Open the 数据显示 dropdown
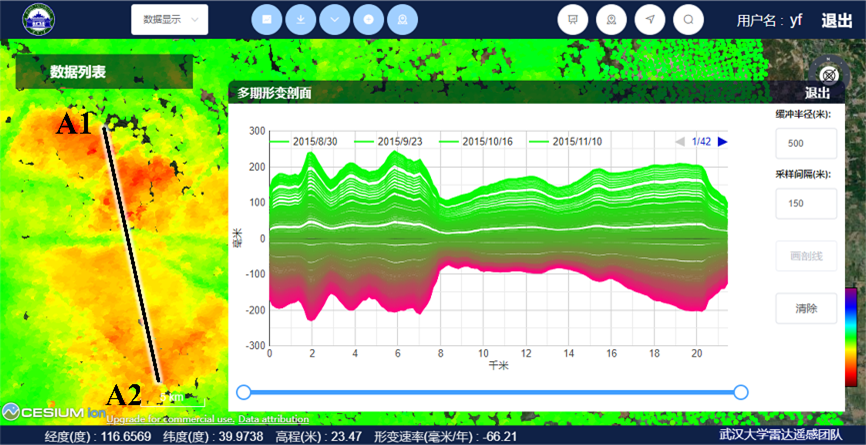 point(169,19)
